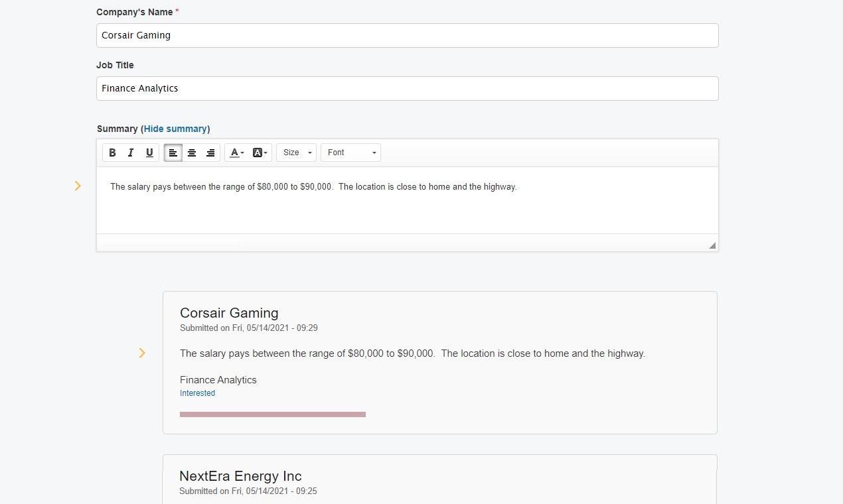Click the orange arrow beside the summary editor
This screenshot has width=843, height=504.
coord(78,186)
